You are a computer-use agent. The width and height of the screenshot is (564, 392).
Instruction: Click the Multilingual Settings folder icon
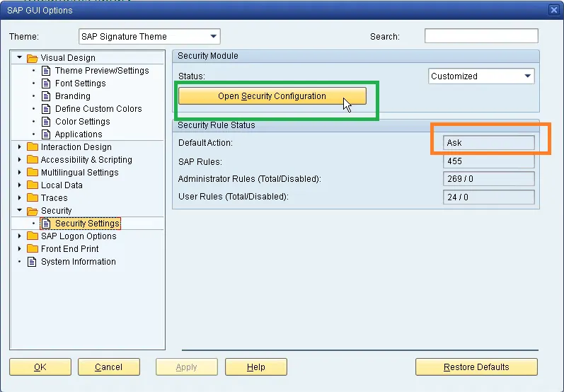click(x=33, y=172)
